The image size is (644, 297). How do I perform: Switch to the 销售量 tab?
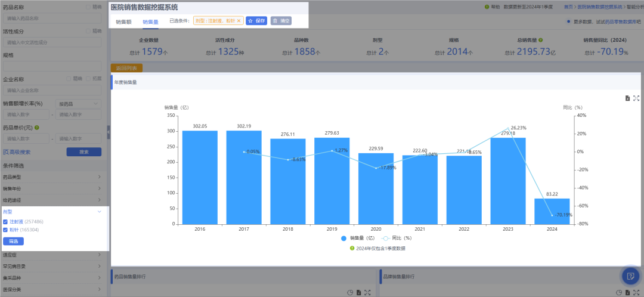tap(150, 22)
